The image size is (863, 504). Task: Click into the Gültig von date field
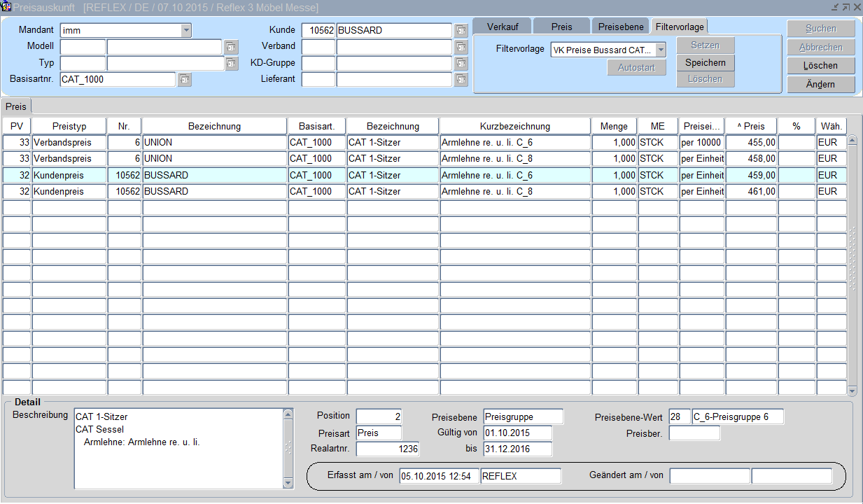click(x=517, y=433)
